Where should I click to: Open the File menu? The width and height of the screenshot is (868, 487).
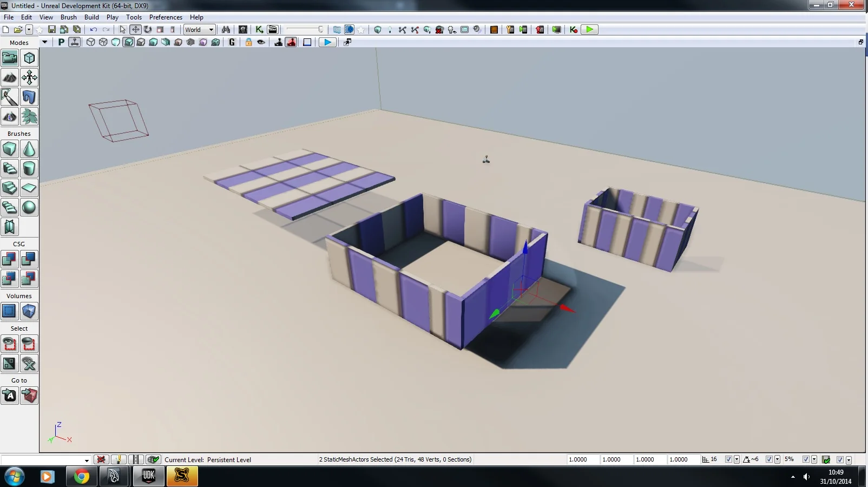coord(9,17)
